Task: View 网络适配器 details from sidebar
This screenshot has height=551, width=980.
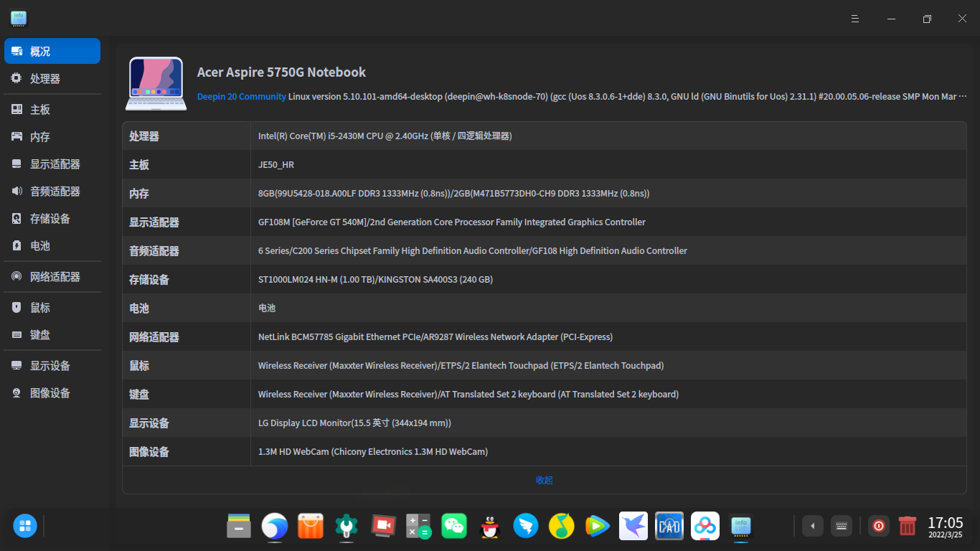Action: coord(52,276)
